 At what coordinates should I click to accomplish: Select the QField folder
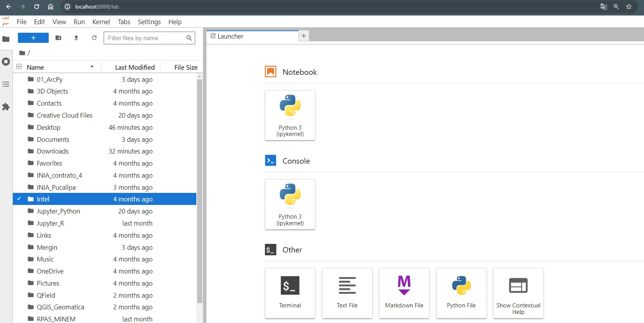(104, 295)
